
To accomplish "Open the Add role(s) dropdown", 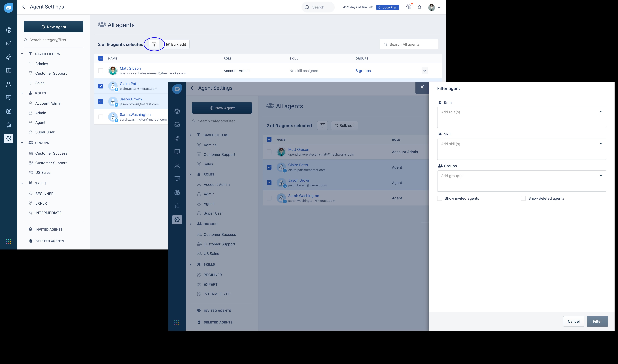I will [521, 117].
